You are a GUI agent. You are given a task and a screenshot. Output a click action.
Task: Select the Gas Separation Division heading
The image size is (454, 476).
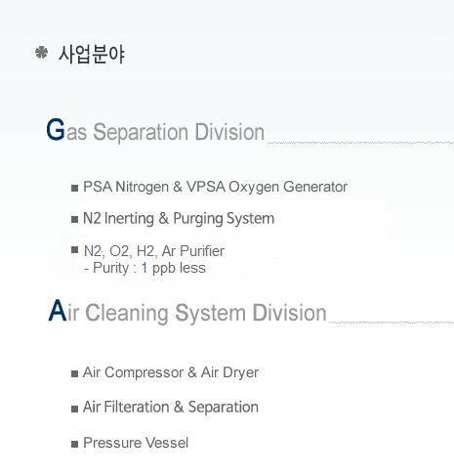pos(155,130)
